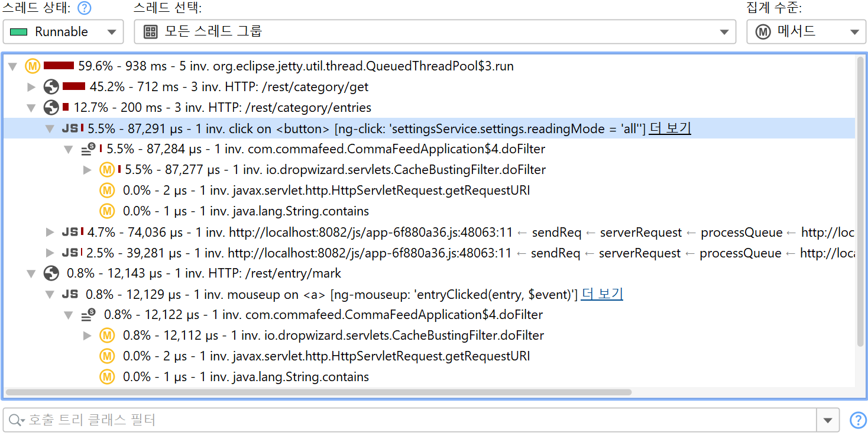Viewport: 868px width, 435px height.
Task: Collapse the mouseup on <a> node
Action: coord(50,294)
